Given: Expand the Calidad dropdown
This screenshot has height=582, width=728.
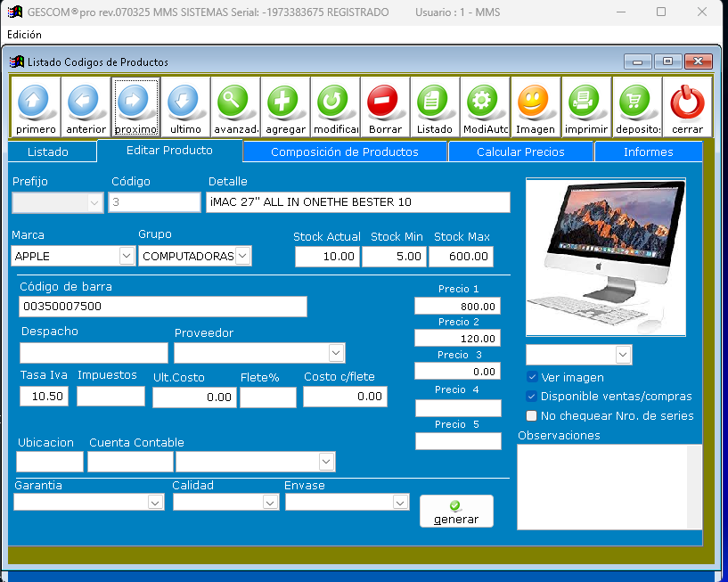Looking at the screenshot, I should (270, 502).
